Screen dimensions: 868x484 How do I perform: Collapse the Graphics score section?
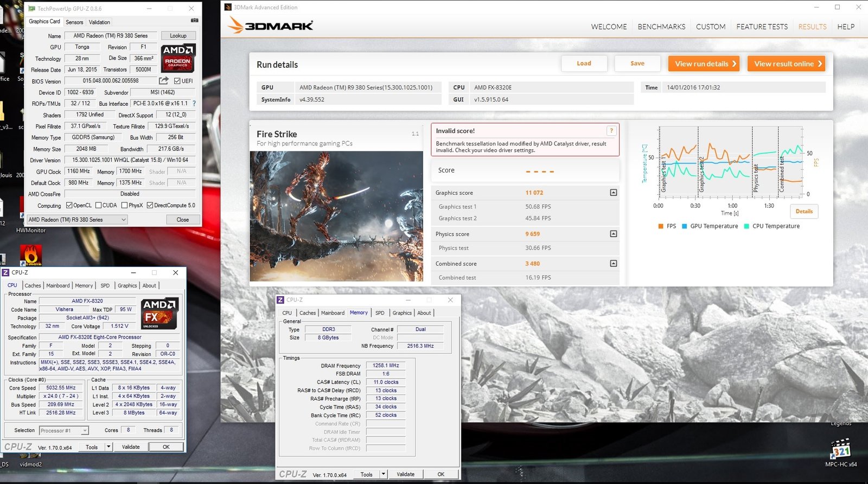pyautogui.click(x=614, y=193)
